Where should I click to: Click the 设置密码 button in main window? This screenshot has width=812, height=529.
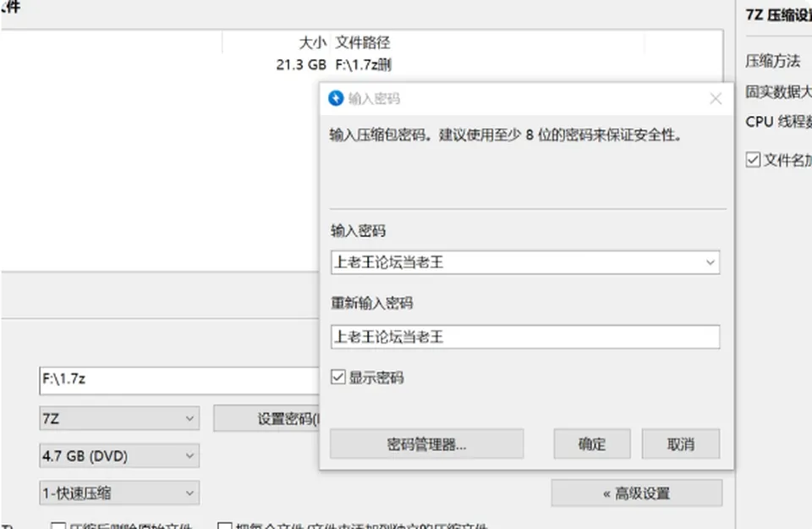tap(266, 418)
